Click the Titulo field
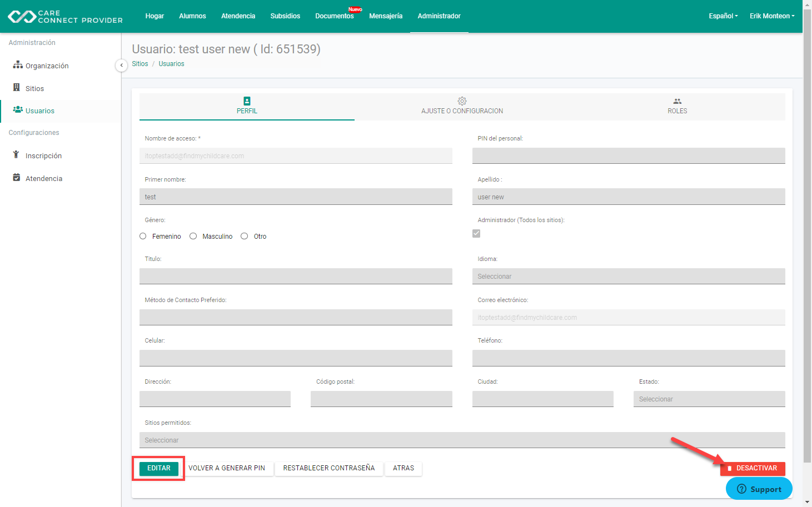 click(296, 276)
